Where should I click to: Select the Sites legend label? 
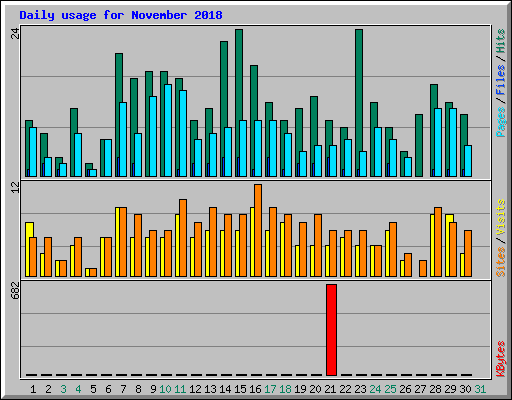tap(500, 262)
